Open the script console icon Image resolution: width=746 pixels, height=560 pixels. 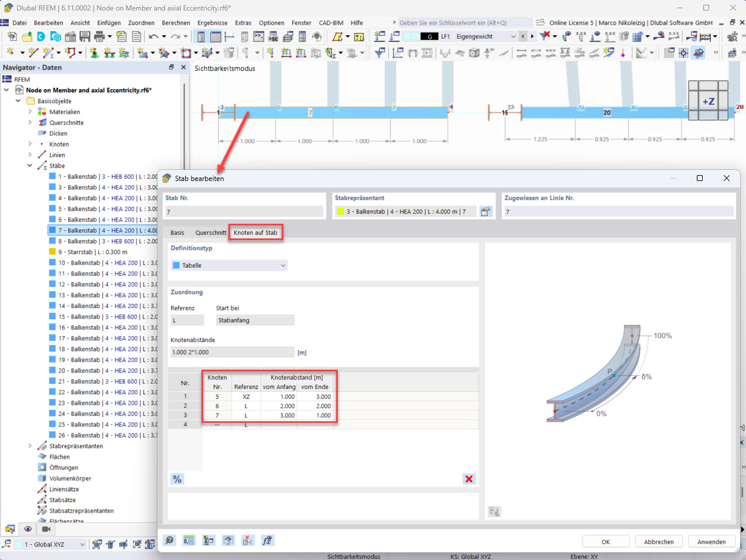tap(259, 36)
